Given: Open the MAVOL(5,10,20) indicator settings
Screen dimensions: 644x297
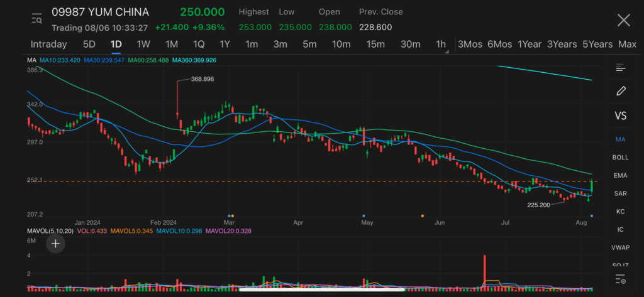Looking at the screenshot, I should (48, 230).
